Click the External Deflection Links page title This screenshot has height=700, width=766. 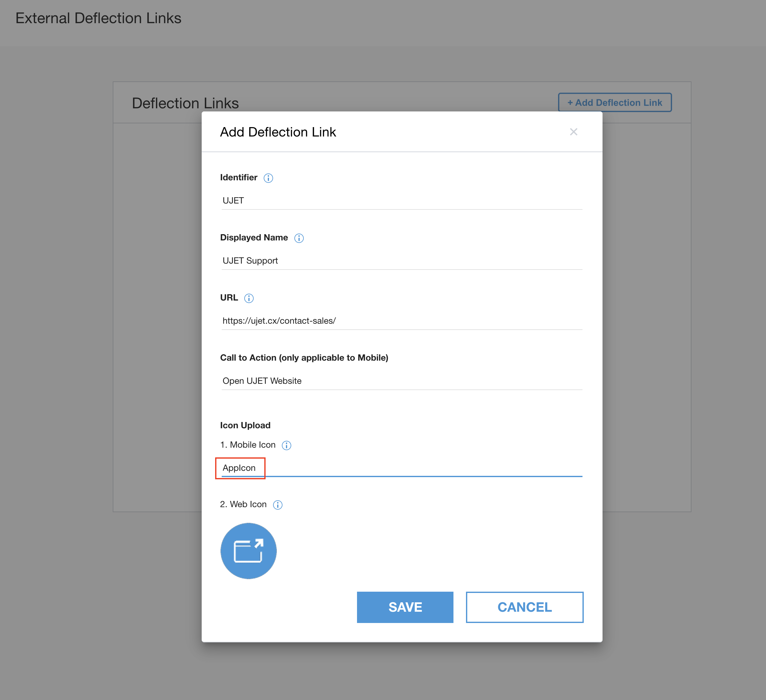(x=98, y=18)
